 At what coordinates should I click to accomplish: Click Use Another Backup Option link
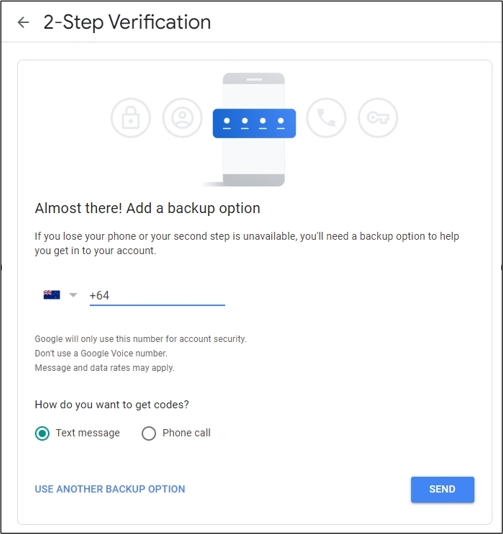(110, 489)
